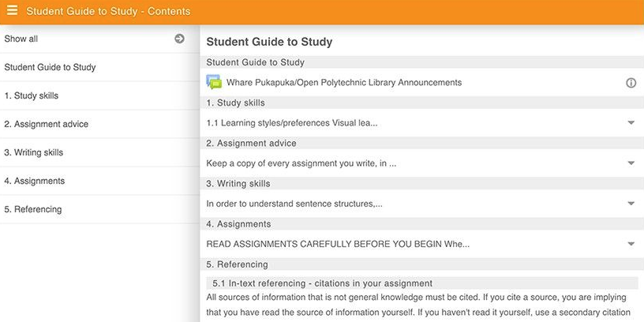This screenshot has width=644, height=322.
Task: Click In order to understand sentence structures text
Action: point(294,204)
